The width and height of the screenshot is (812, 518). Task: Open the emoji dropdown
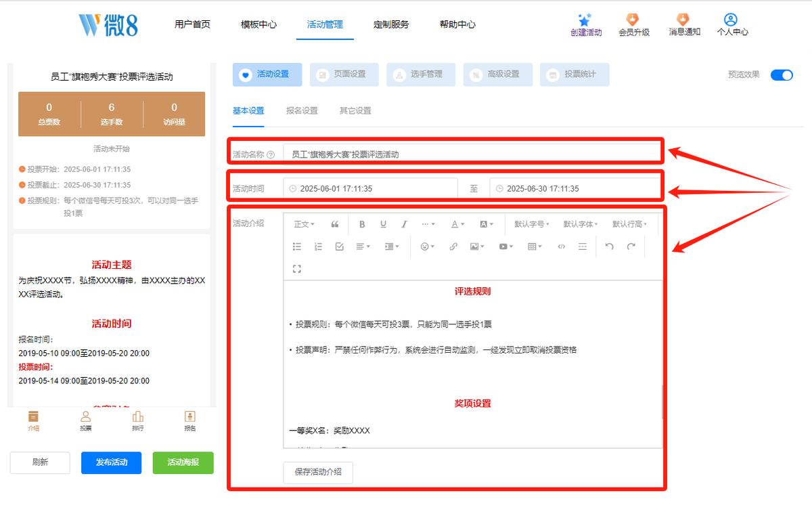click(x=427, y=246)
